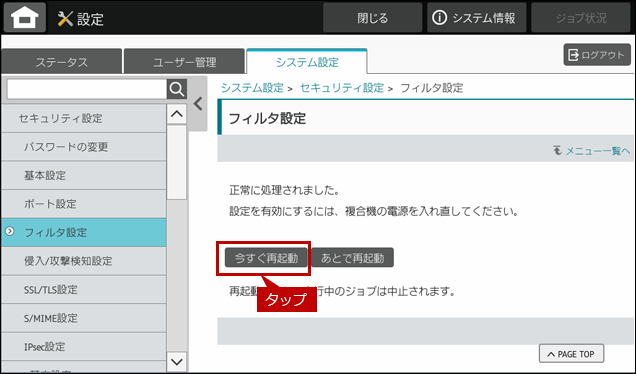The image size is (636, 374).
Task: Click the 正常に処理されました。 message
Action: coord(284,190)
